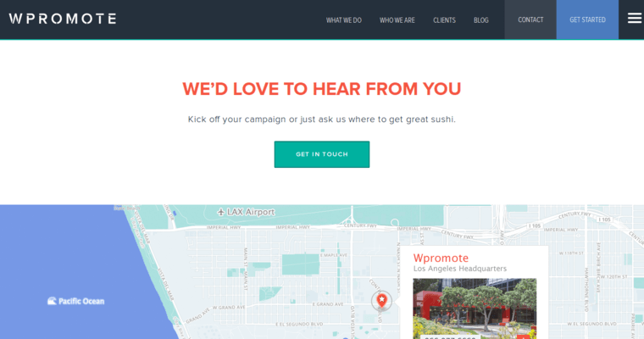This screenshot has width=644, height=339.
Task: Go to the CLIENTS page
Action: pyautogui.click(x=444, y=20)
